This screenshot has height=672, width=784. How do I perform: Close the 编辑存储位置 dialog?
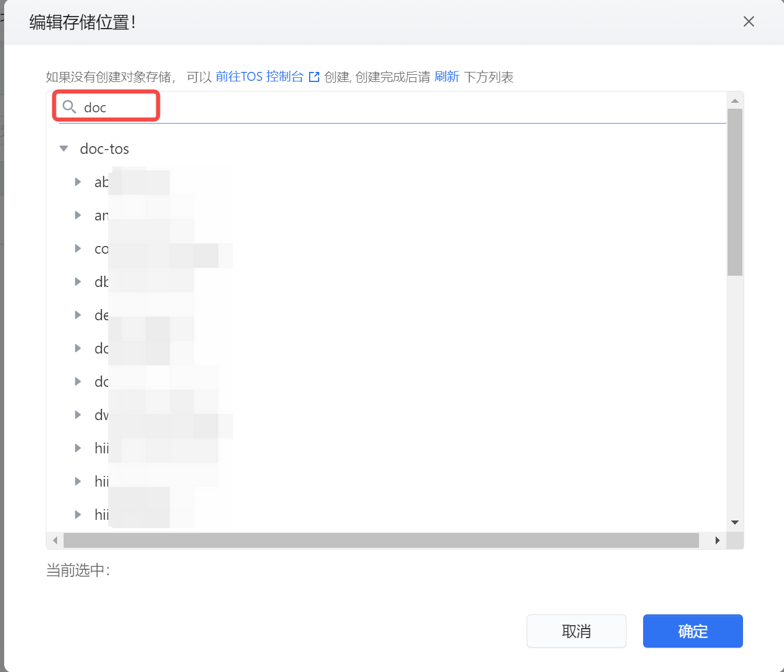tap(749, 21)
